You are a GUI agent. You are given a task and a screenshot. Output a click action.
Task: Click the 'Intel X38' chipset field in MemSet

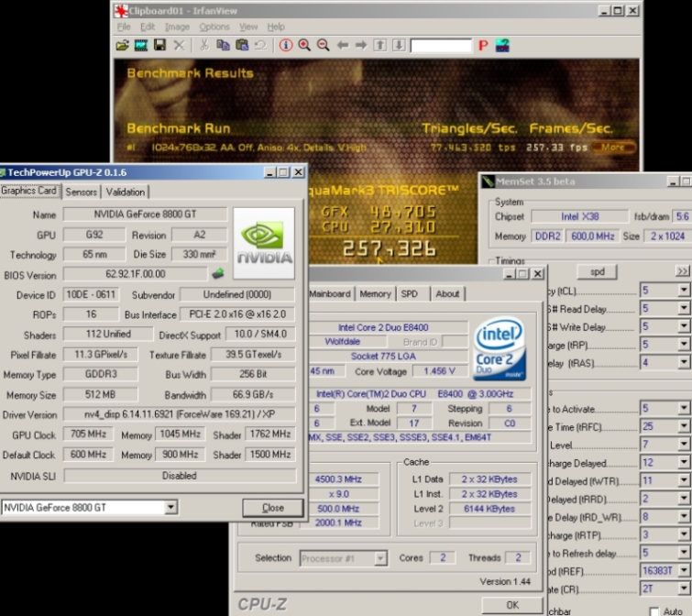point(580,216)
